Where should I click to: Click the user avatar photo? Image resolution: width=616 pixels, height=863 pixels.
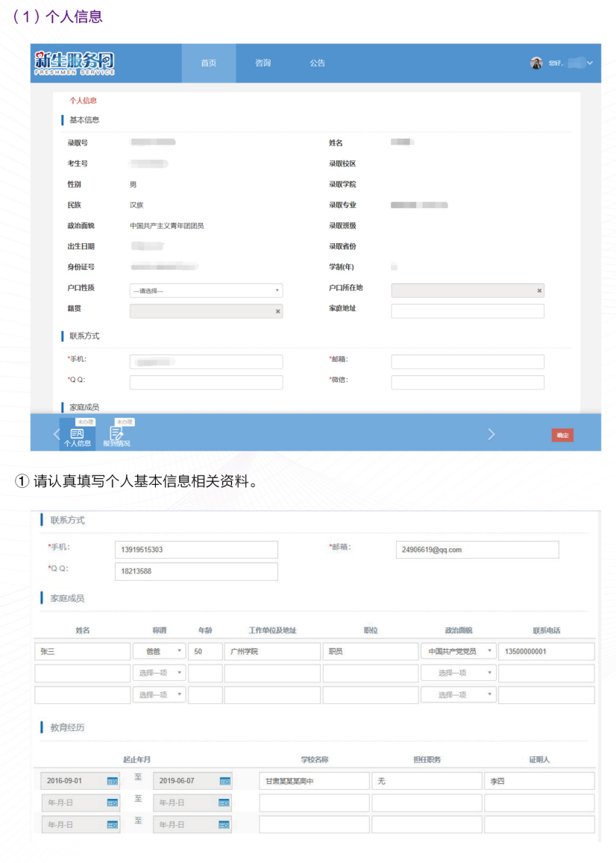pos(536,63)
